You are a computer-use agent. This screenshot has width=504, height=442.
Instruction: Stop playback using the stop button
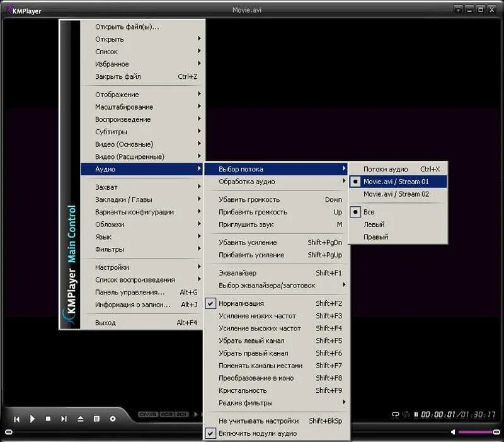(x=49, y=419)
